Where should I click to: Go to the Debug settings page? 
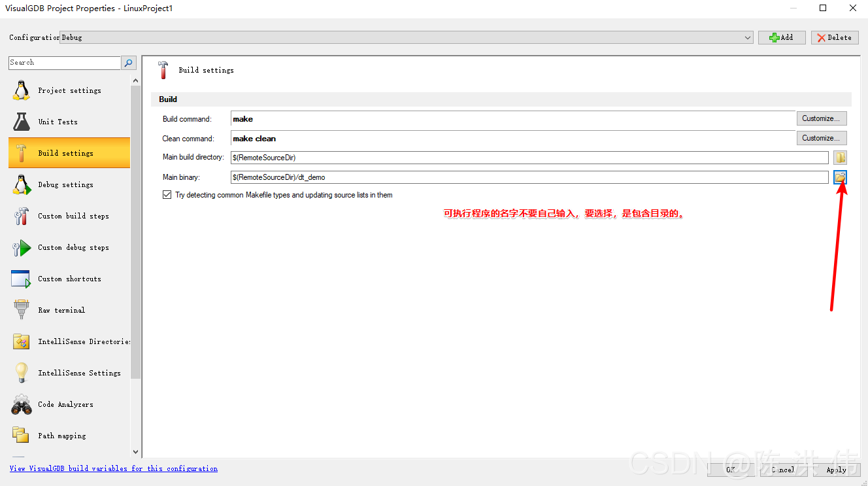pyautogui.click(x=69, y=184)
